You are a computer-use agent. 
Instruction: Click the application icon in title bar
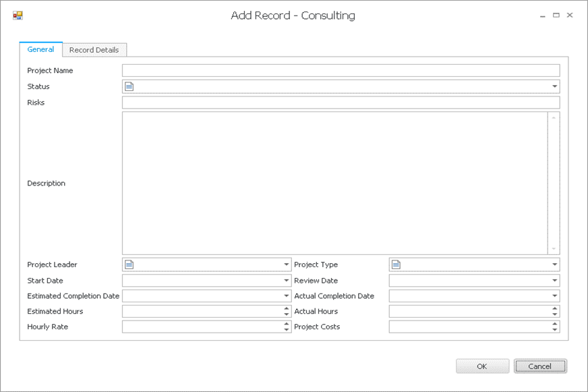point(18,16)
